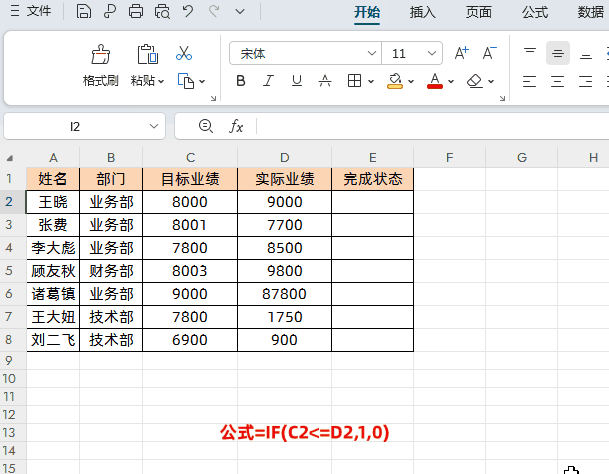Switch to the 开始 tab
609x474 pixels.
(367, 12)
